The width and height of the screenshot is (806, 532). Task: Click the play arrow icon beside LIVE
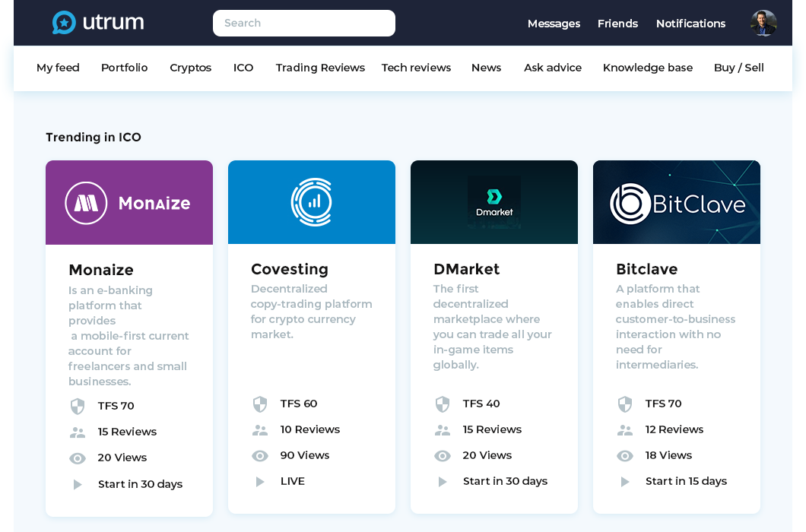click(x=260, y=482)
